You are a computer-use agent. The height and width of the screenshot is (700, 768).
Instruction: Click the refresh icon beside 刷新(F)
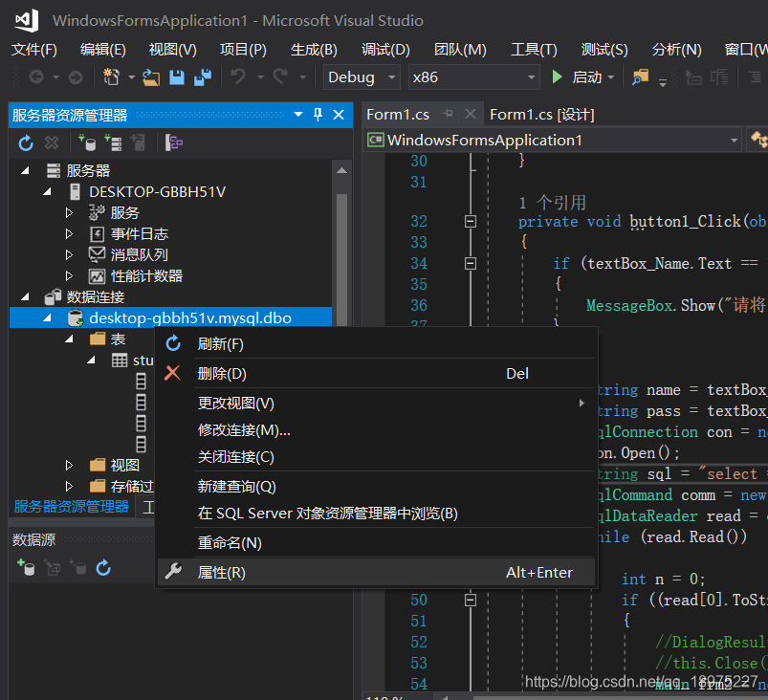click(173, 343)
